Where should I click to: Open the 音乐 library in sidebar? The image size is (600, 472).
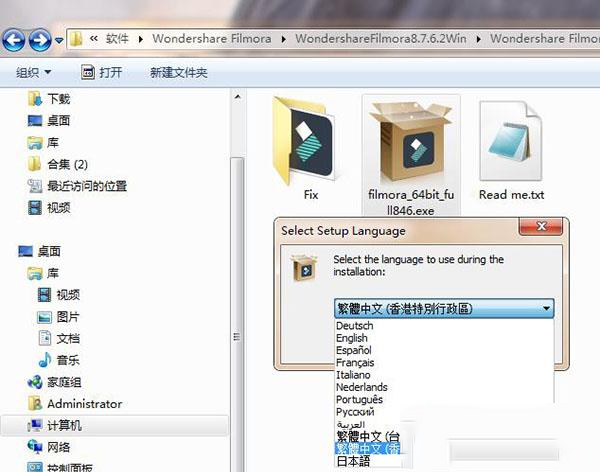(x=68, y=360)
